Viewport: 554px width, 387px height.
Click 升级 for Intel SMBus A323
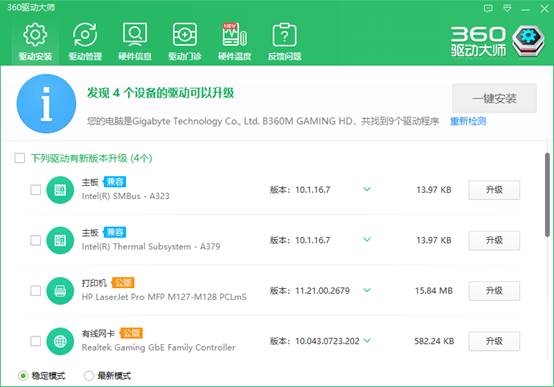(x=494, y=190)
